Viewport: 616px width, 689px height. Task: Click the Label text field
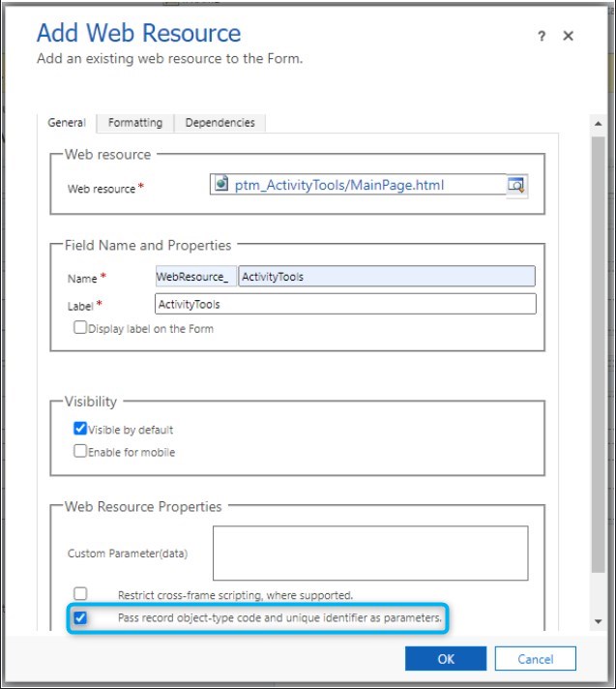344,304
